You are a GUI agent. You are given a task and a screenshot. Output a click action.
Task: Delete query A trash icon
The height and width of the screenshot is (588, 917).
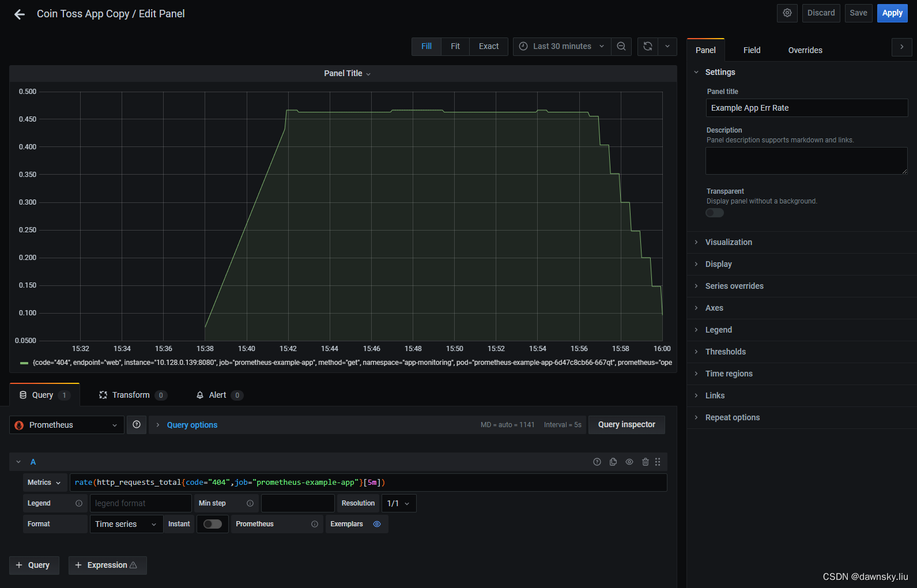point(646,462)
